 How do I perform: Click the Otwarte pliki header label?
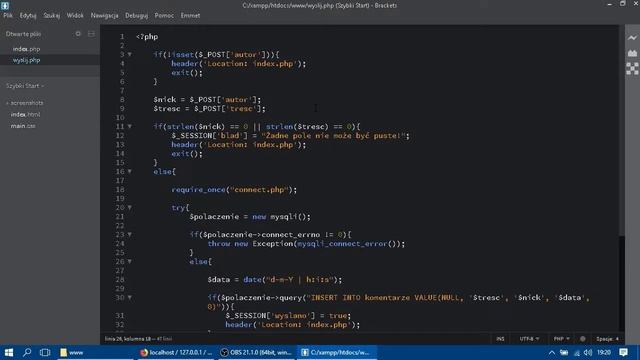click(23, 34)
